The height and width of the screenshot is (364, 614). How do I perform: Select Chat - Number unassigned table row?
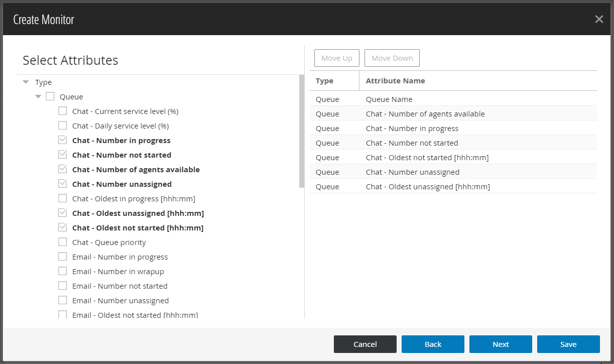[452, 172]
